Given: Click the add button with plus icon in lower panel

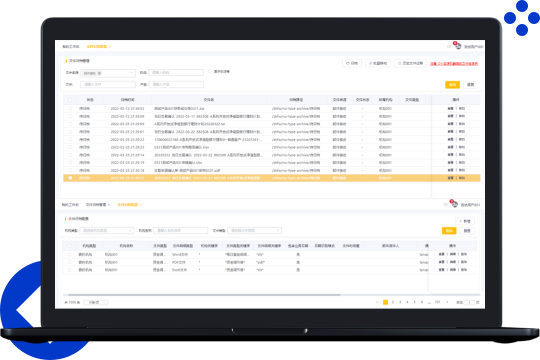Looking at the screenshot, I should (465, 221).
